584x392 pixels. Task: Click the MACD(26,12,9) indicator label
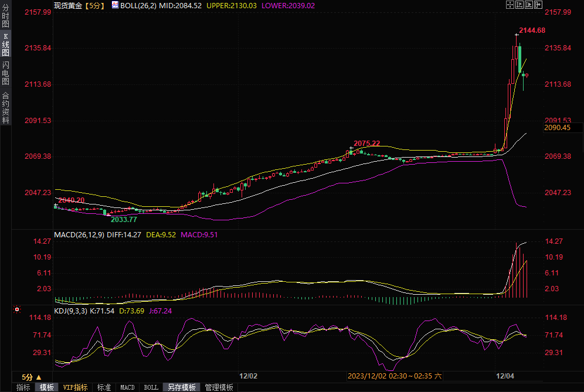(x=79, y=234)
